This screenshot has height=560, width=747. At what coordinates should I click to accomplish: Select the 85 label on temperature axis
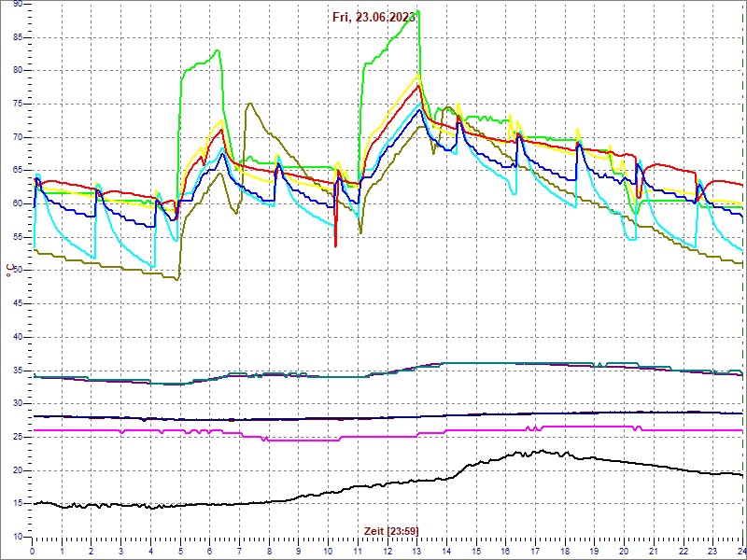[x=18, y=37]
